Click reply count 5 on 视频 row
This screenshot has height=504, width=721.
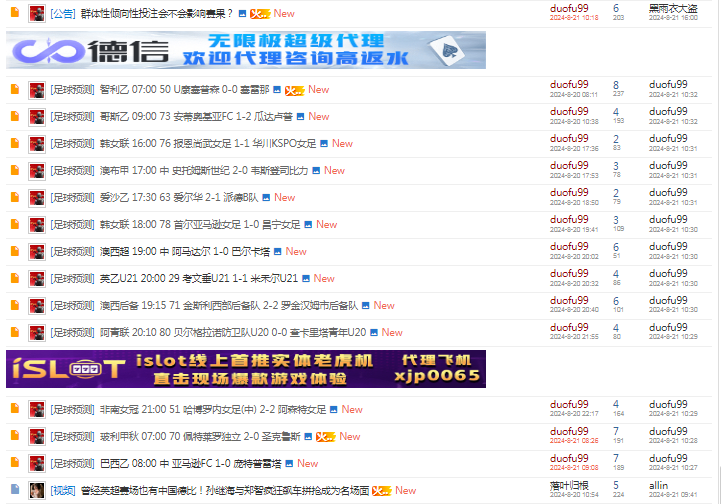(616, 486)
